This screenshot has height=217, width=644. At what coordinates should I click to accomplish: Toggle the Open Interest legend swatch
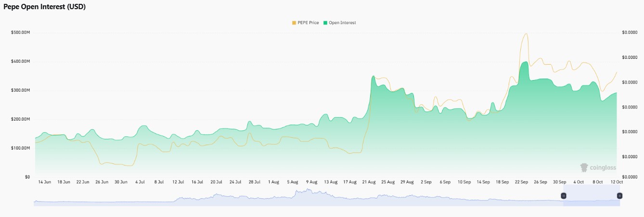pyautogui.click(x=325, y=23)
